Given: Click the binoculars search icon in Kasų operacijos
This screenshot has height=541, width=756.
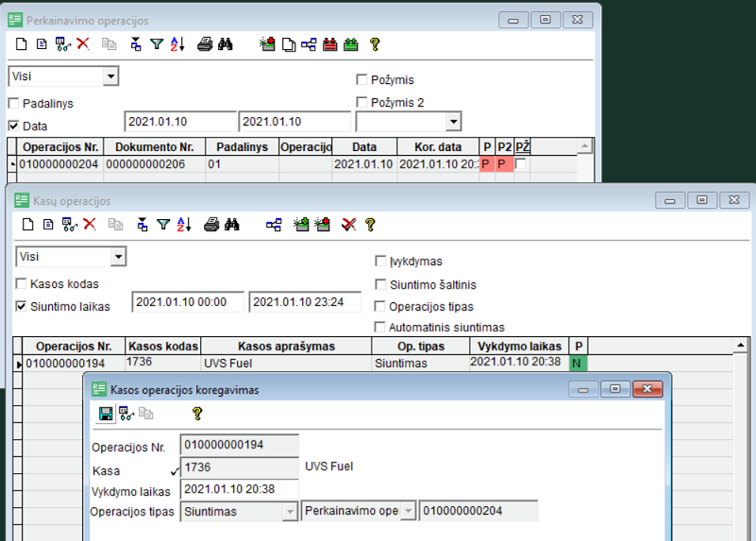Looking at the screenshot, I should point(231,225).
